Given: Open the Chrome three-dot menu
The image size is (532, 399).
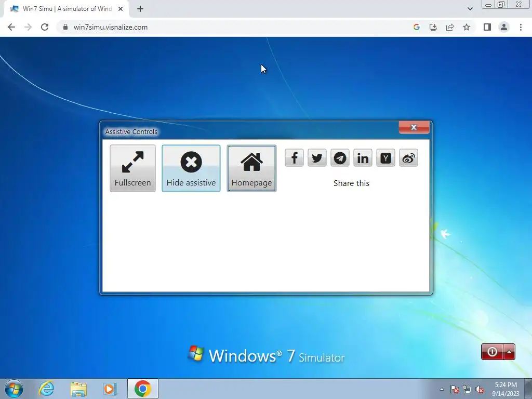Looking at the screenshot, I should pyautogui.click(x=521, y=27).
